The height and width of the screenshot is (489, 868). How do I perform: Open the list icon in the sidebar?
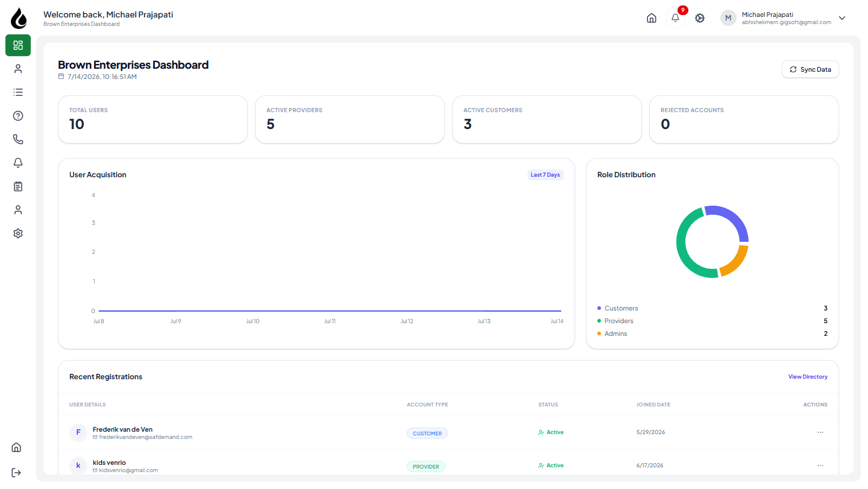click(x=18, y=92)
